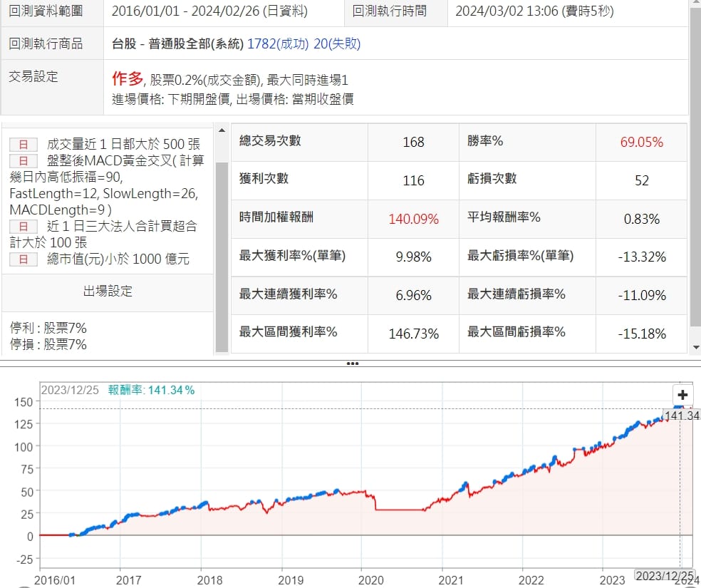The height and width of the screenshot is (588, 701).
Task: Click the 出場設定 section header
Action: [108, 292]
